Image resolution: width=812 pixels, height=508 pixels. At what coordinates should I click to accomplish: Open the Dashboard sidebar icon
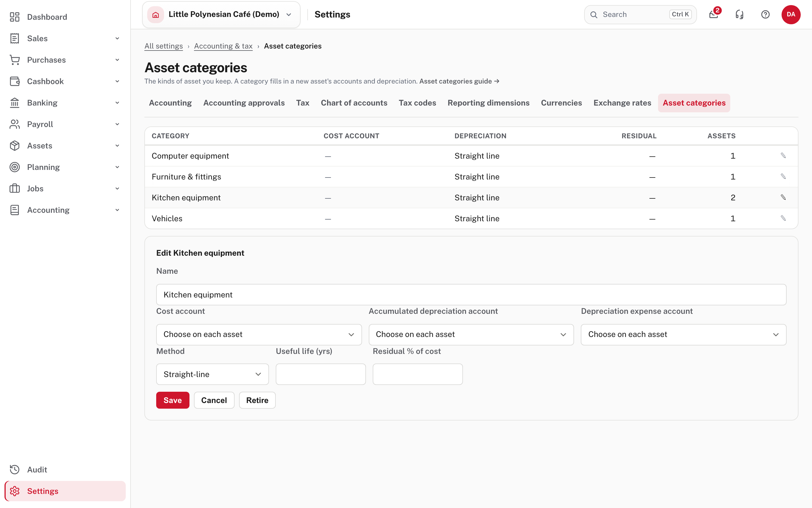tap(15, 17)
